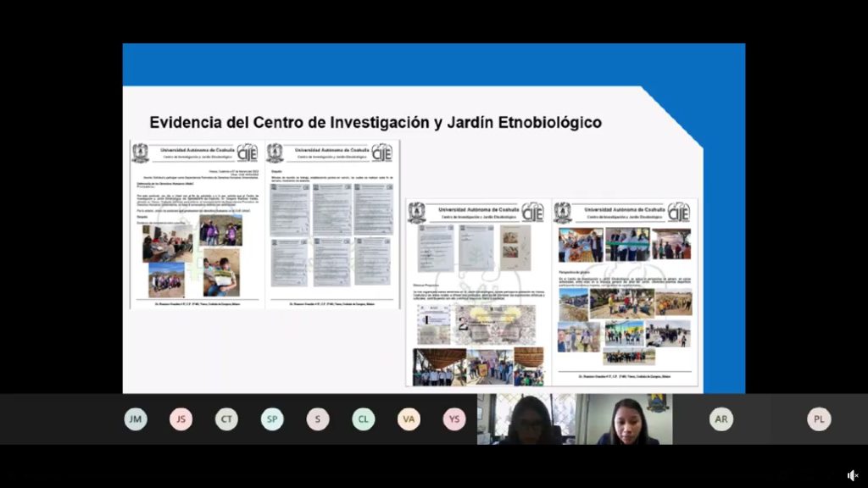Open the AR participant avatar

(x=721, y=419)
